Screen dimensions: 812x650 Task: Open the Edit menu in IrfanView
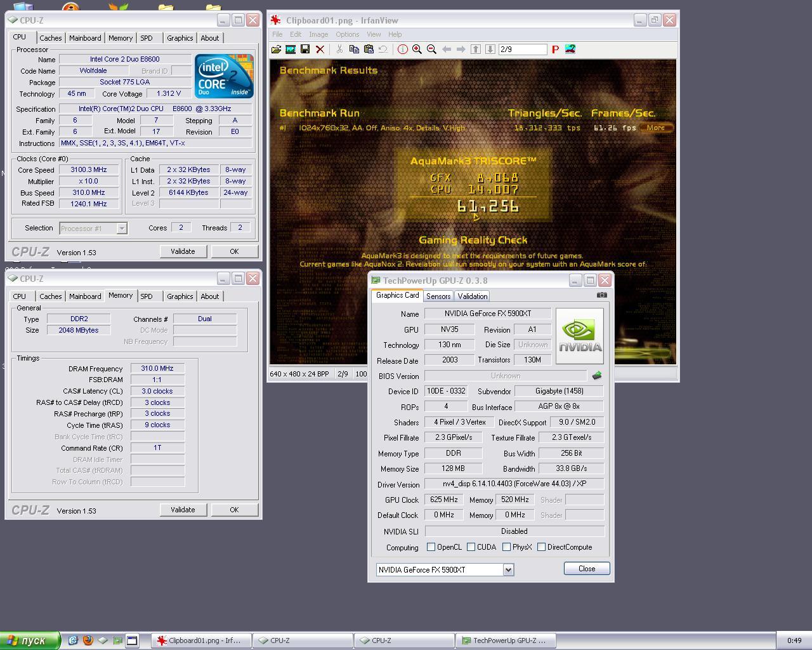(x=296, y=34)
